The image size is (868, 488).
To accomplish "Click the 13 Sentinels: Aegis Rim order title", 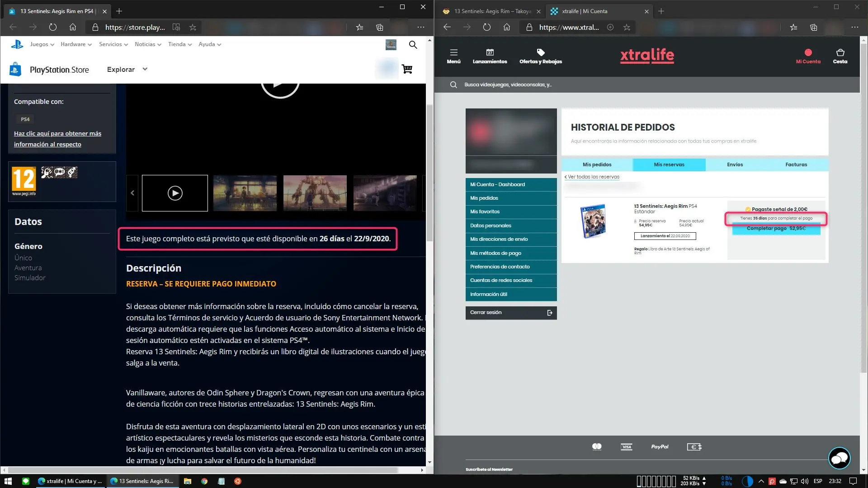I will coord(660,206).
